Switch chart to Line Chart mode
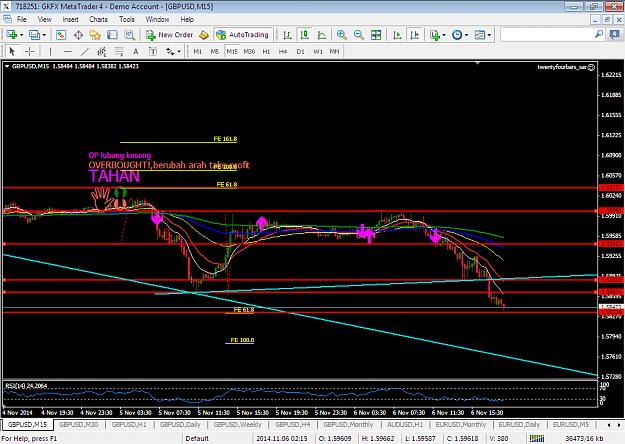 click(321, 35)
